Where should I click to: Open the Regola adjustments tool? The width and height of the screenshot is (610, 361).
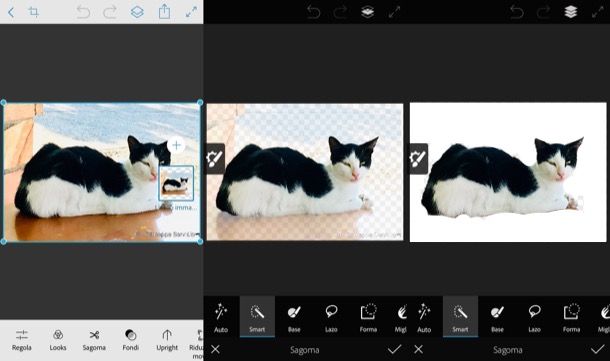[21, 340]
